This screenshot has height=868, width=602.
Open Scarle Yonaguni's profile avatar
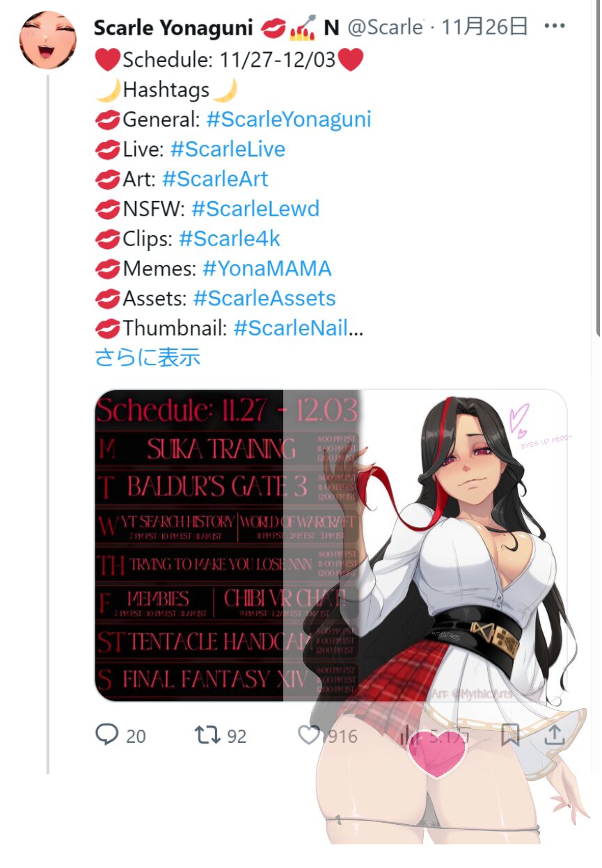point(47,40)
